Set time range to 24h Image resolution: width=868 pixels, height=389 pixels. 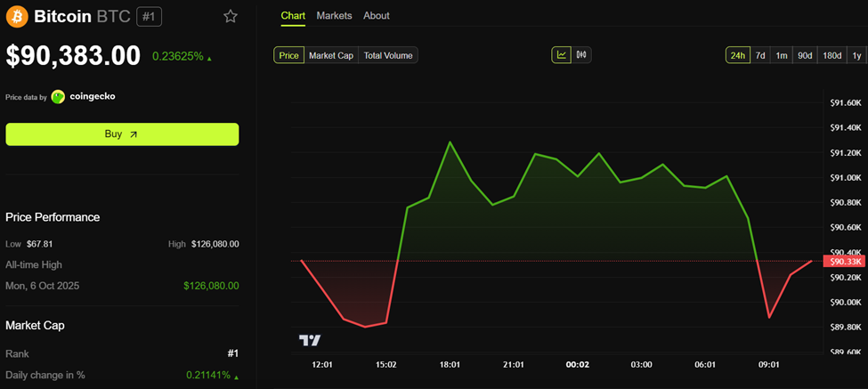738,55
